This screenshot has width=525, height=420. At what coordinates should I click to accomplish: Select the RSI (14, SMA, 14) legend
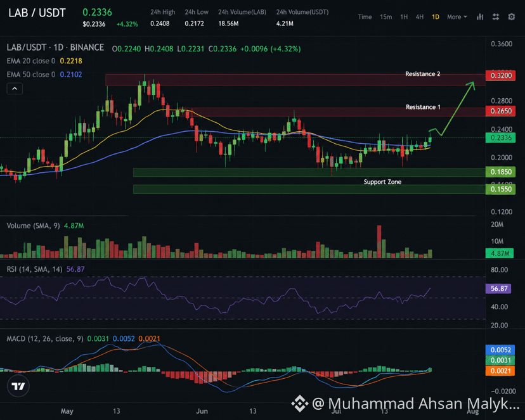pyautogui.click(x=46, y=269)
